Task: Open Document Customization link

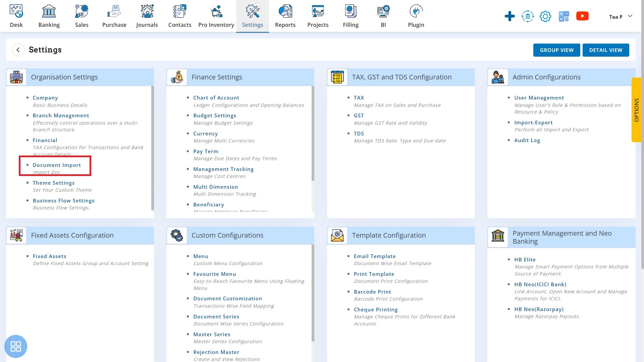Action: point(228,298)
